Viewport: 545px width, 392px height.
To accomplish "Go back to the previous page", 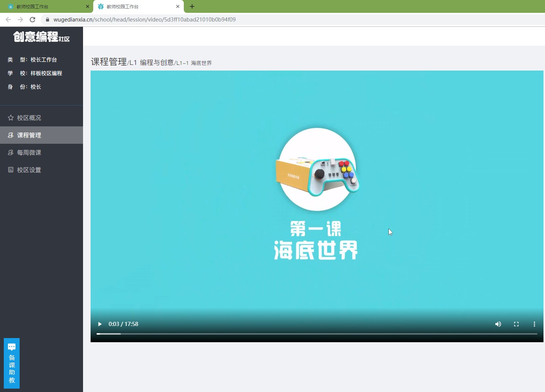I will (8, 20).
